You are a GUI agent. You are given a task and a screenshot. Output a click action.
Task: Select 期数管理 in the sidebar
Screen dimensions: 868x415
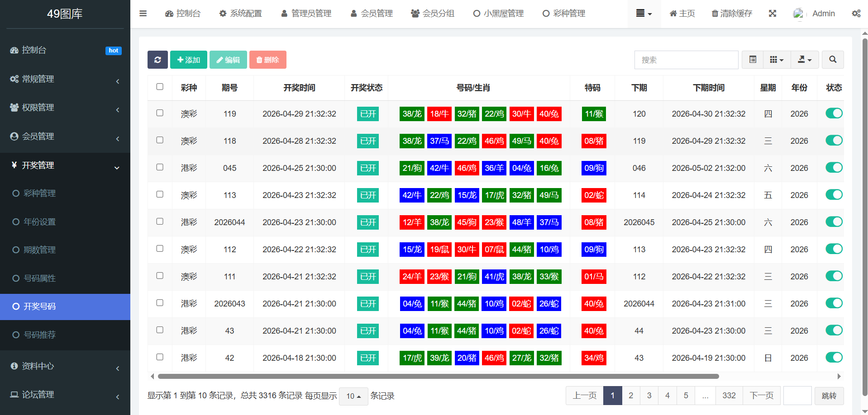(x=40, y=250)
